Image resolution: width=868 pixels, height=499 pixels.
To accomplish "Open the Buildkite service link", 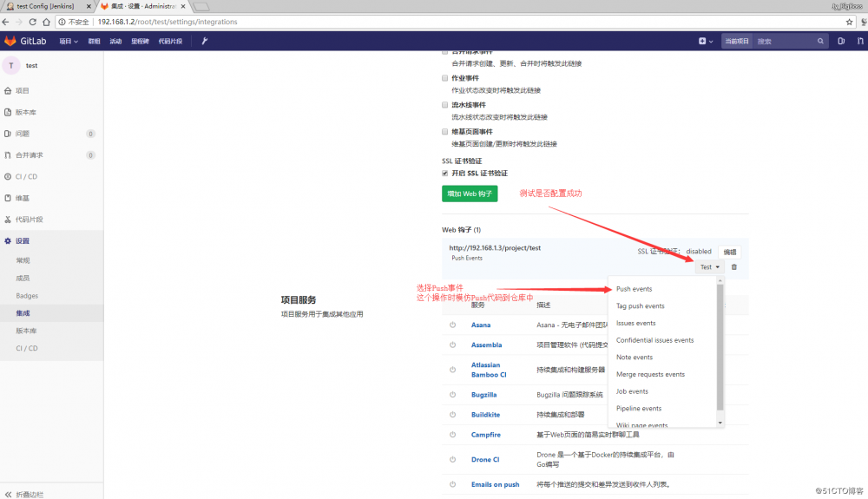I will click(485, 414).
